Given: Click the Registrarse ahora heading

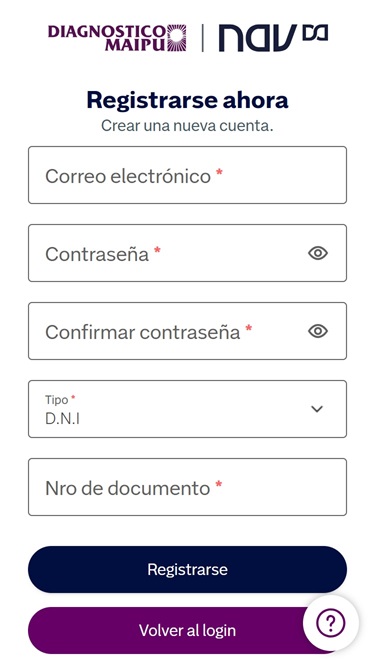Looking at the screenshot, I should tap(188, 100).
